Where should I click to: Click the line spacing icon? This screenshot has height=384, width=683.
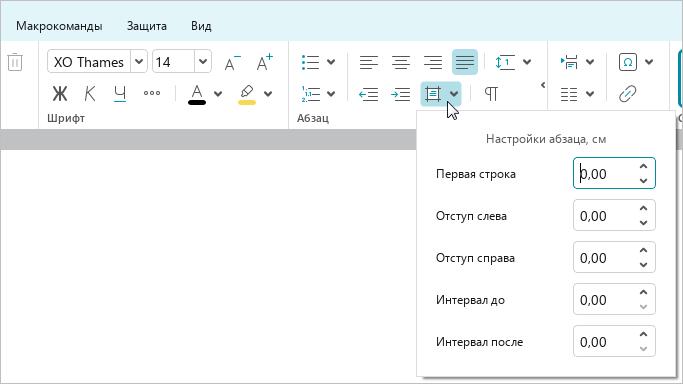click(x=505, y=62)
